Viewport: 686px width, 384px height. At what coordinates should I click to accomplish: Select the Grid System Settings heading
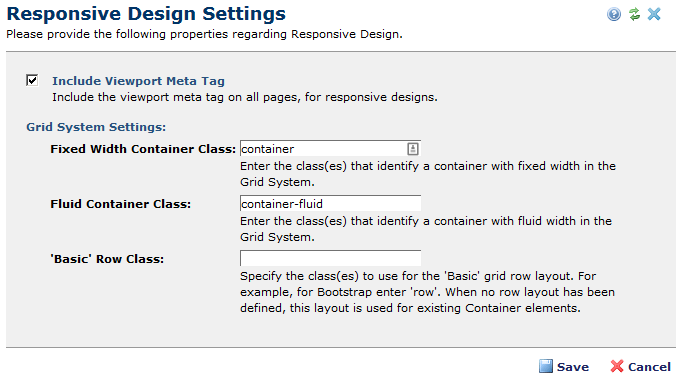coord(96,127)
